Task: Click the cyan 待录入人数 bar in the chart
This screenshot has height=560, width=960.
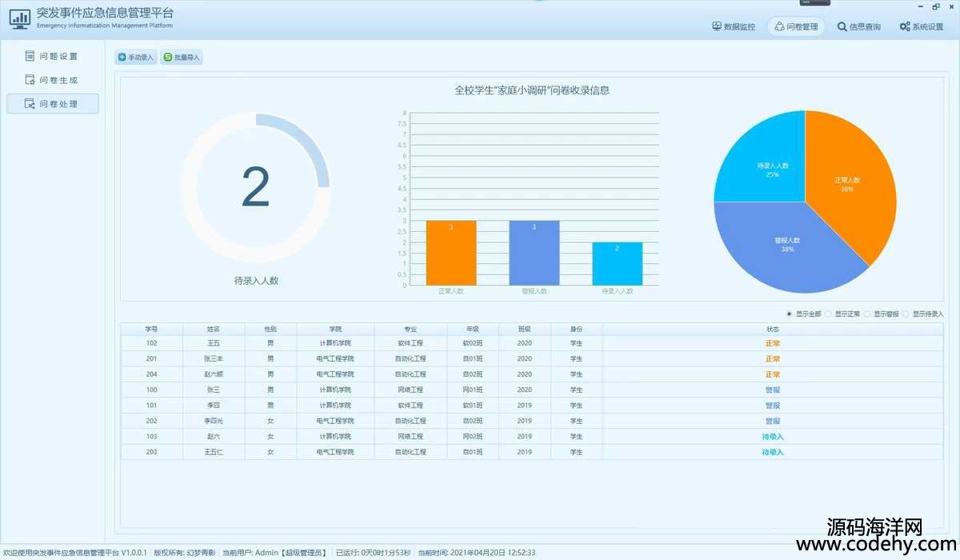Action: tap(618, 263)
